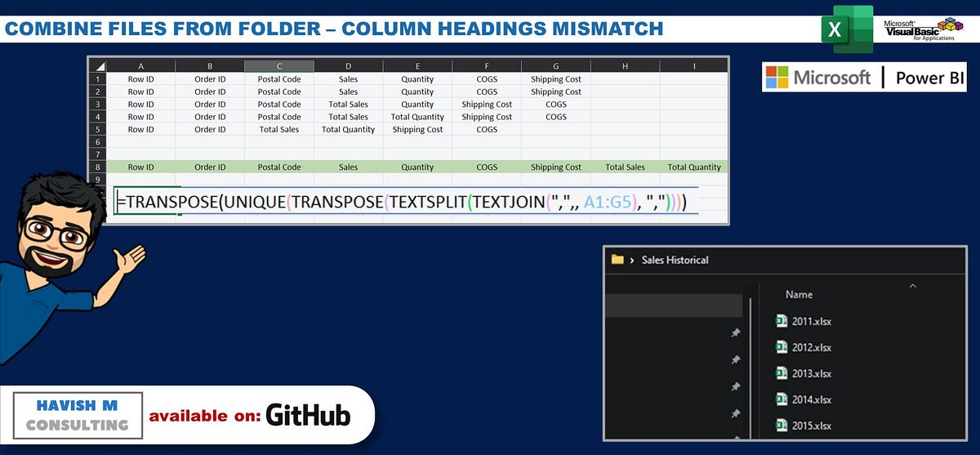Click the Excel file icon of 2011.xlsx
Viewport: 980px width, 455px height.
[x=782, y=321]
